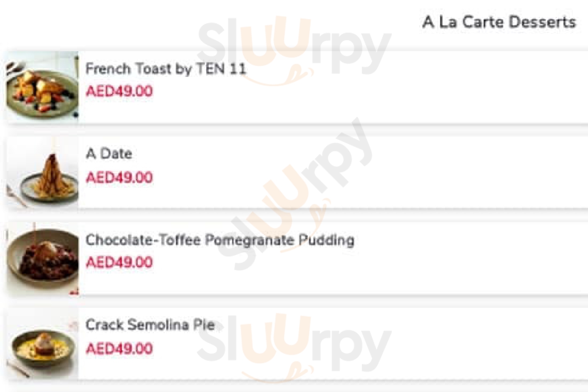Viewport: 588px width, 392px height.
Task: Open the Crack Semolina Pie photo
Action: tap(42, 345)
